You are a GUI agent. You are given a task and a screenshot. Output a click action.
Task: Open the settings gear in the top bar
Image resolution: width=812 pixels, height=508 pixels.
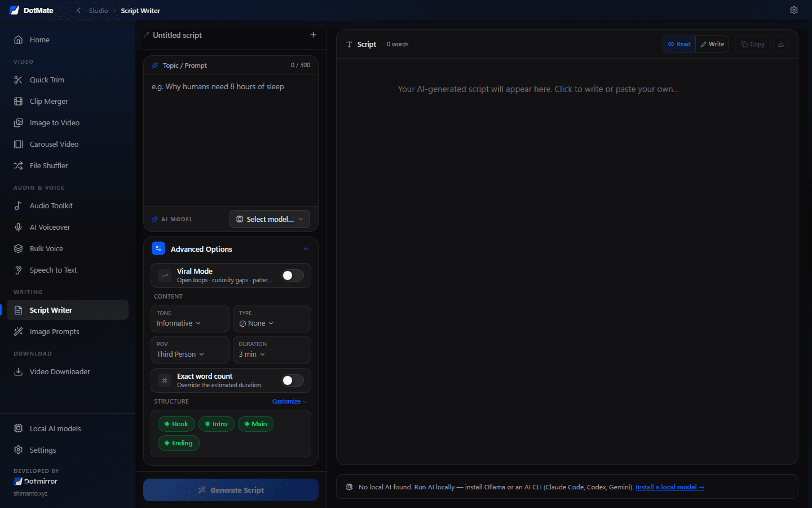[x=793, y=10]
